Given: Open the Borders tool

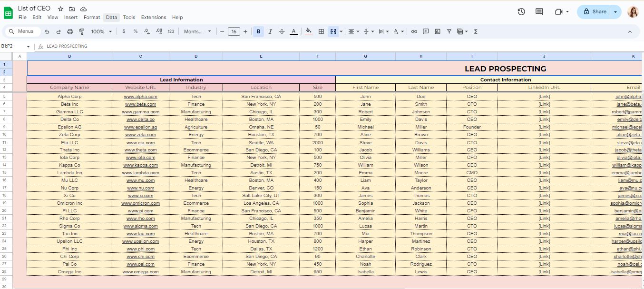Looking at the screenshot, I should (321, 31).
